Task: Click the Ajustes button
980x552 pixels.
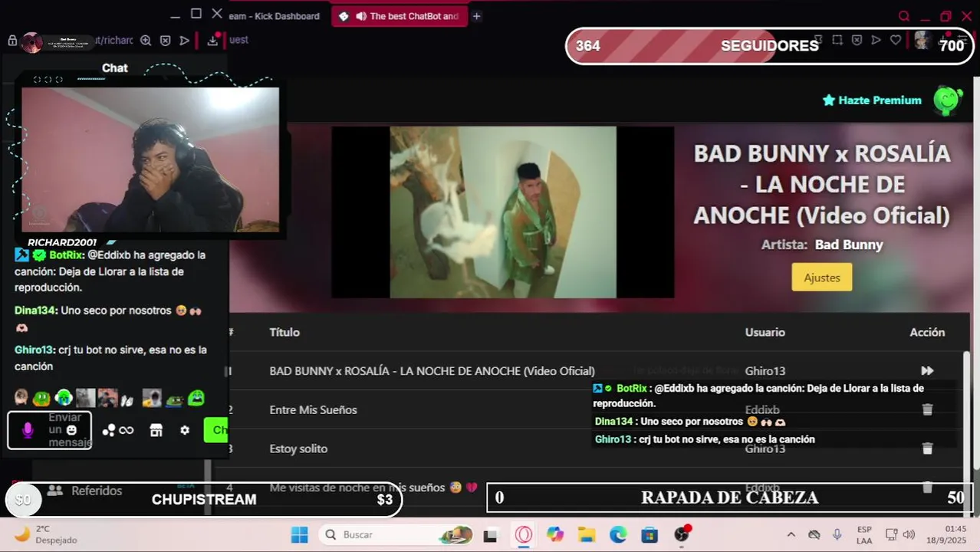Action: pyautogui.click(x=822, y=278)
